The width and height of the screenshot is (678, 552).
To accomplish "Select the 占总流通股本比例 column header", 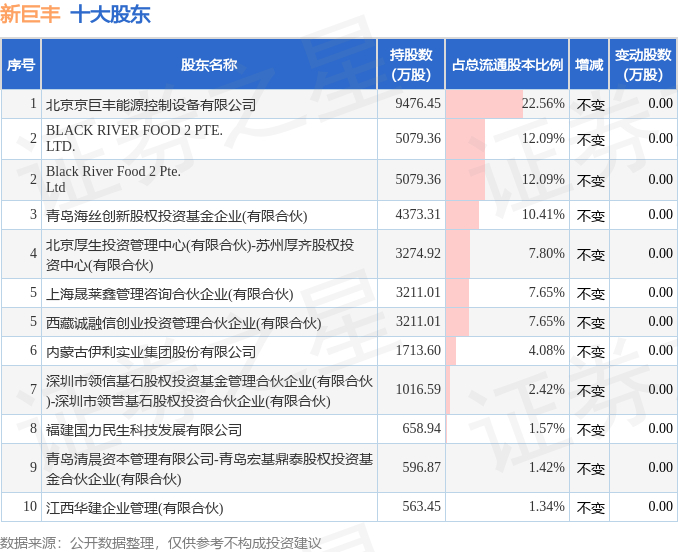I will pos(507,65).
